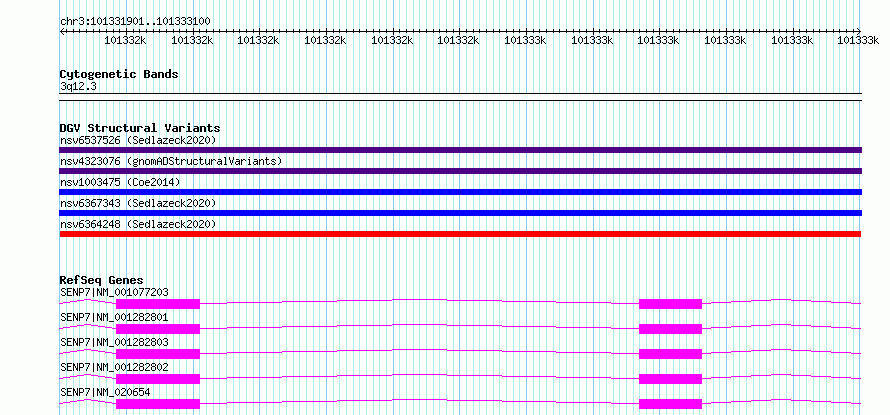Click the SENP7|NM_020654 transcript label
This screenshot has height=415, width=890.
click(x=105, y=392)
